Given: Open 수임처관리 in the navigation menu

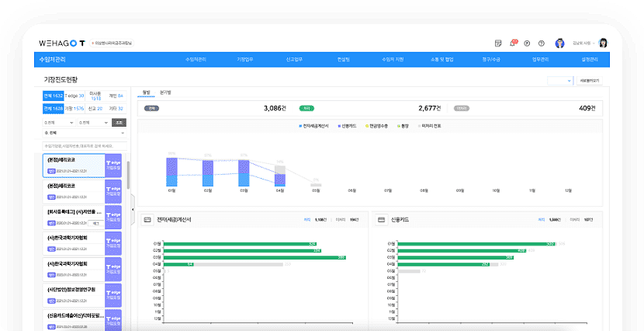Looking at the screenshot, I should click(196, 60).
